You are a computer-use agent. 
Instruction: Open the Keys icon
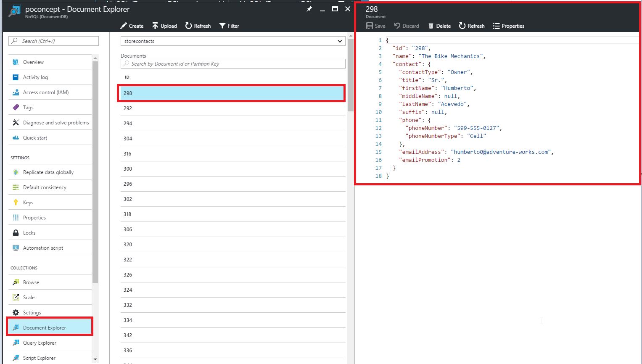click(x=16, y=203)
